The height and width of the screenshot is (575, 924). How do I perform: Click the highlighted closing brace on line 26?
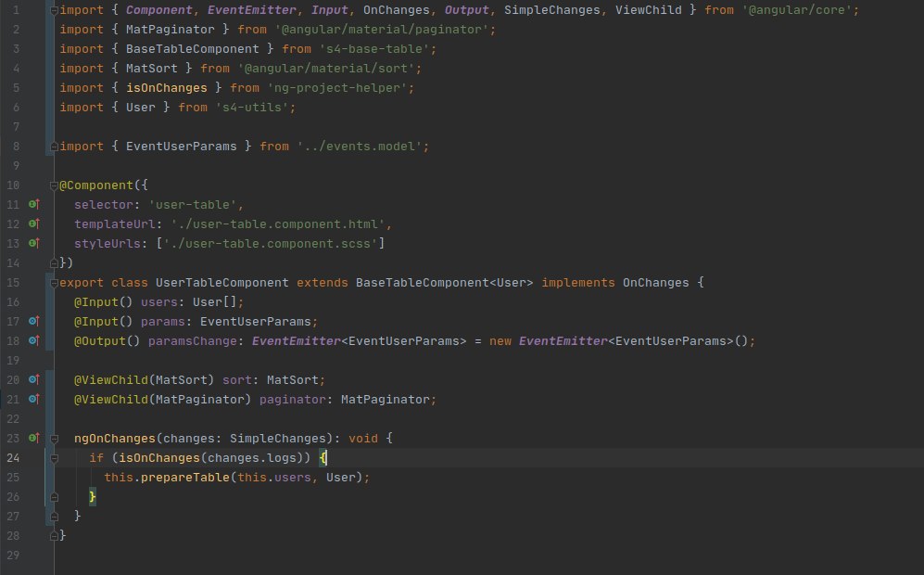[93, 496]
